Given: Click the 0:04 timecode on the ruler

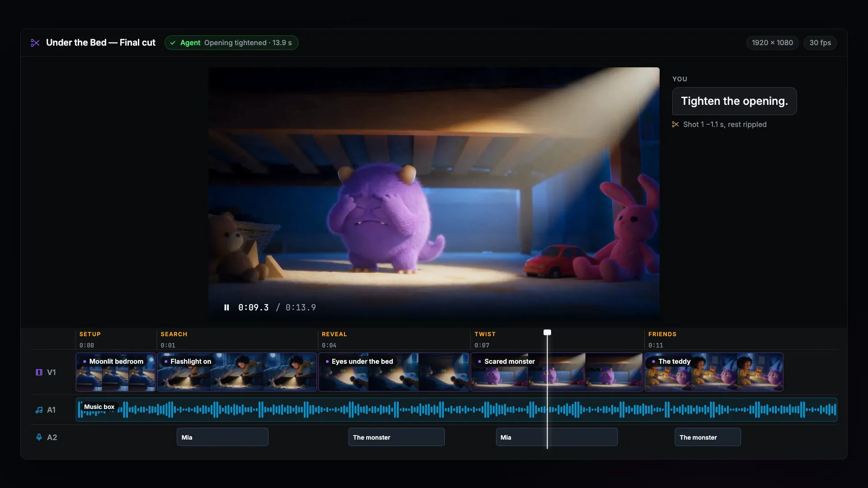Looking at the screenshot, I should [x=329, y=346].
